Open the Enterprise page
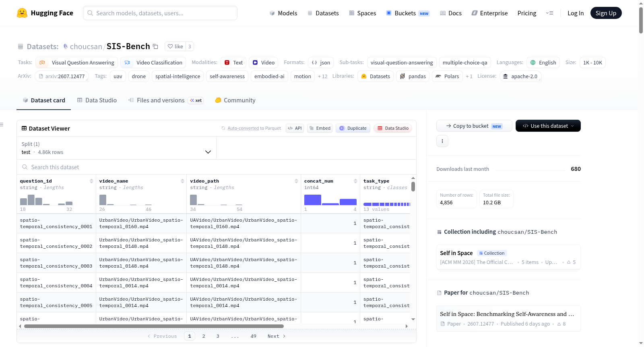This screenshot has width=644, height=347. tap(489, 13)
